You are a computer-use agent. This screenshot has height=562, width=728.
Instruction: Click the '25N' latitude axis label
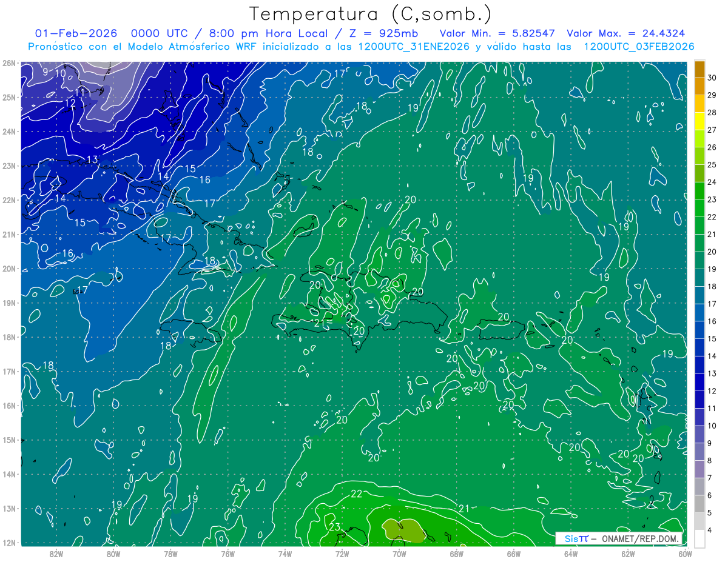[8, 97]
